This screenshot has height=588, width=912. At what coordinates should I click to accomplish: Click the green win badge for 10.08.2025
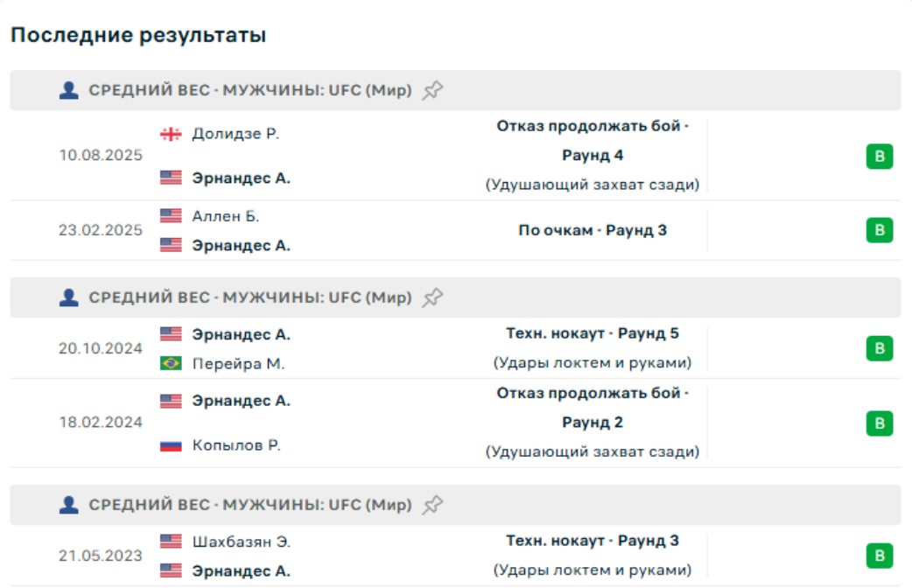click(880, 157)
